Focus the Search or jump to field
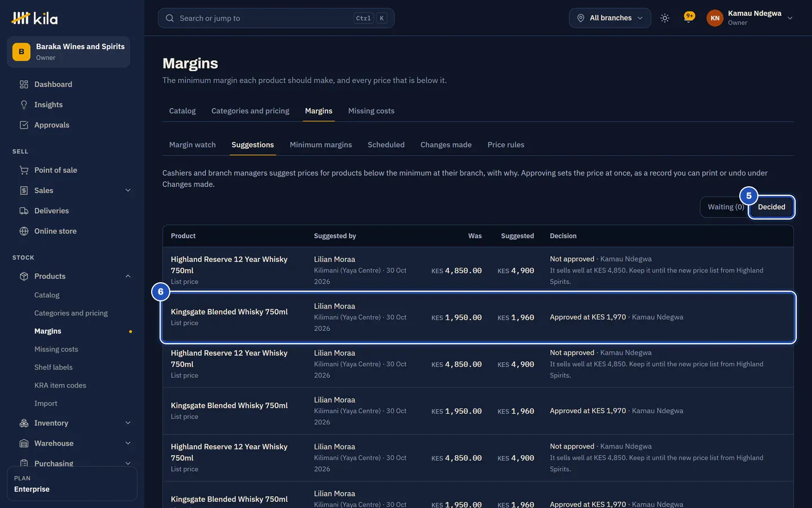The image size is (812, 508). coord(276,18)
